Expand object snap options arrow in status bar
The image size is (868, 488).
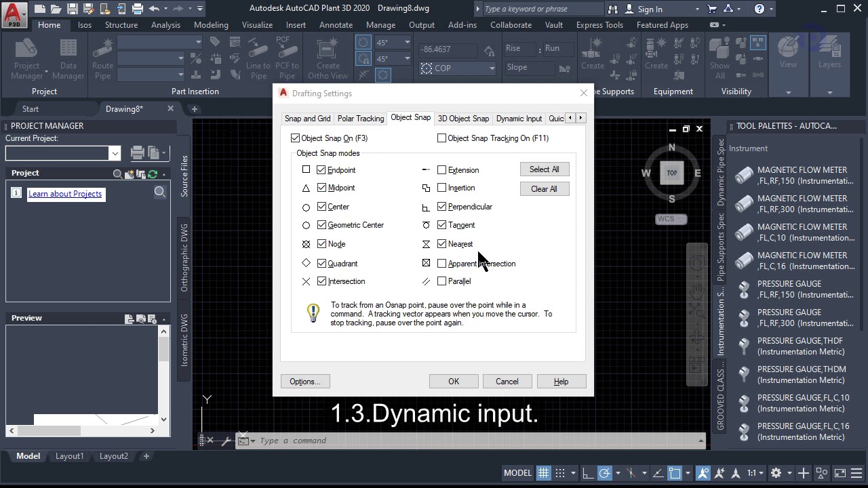click(688, 473)
